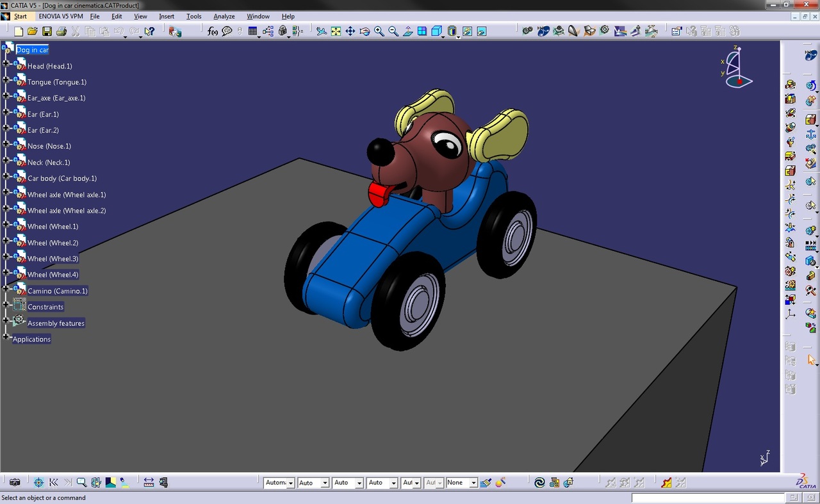
Task: Open the Multi-View four-pane icon
Action: tap(422, 31)
